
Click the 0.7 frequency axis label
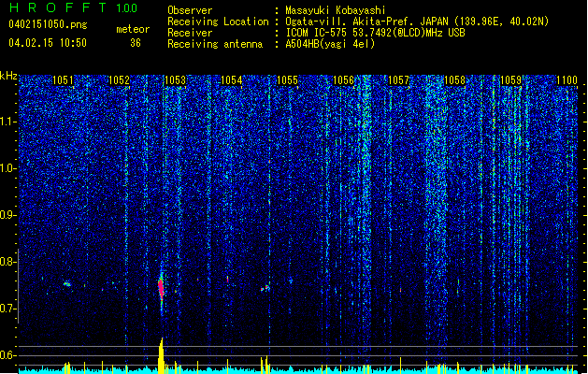coord(8,309)
